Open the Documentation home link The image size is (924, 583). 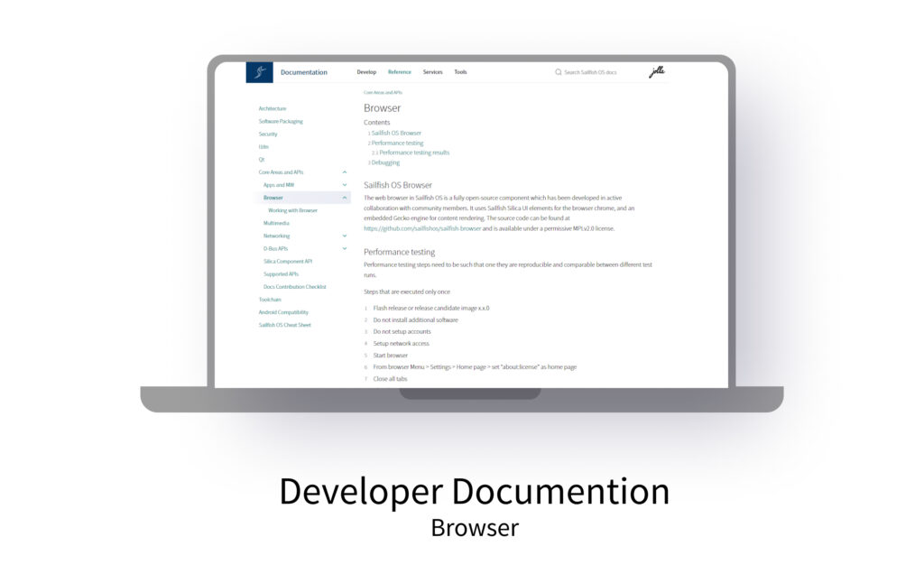(x=303, y=72)
